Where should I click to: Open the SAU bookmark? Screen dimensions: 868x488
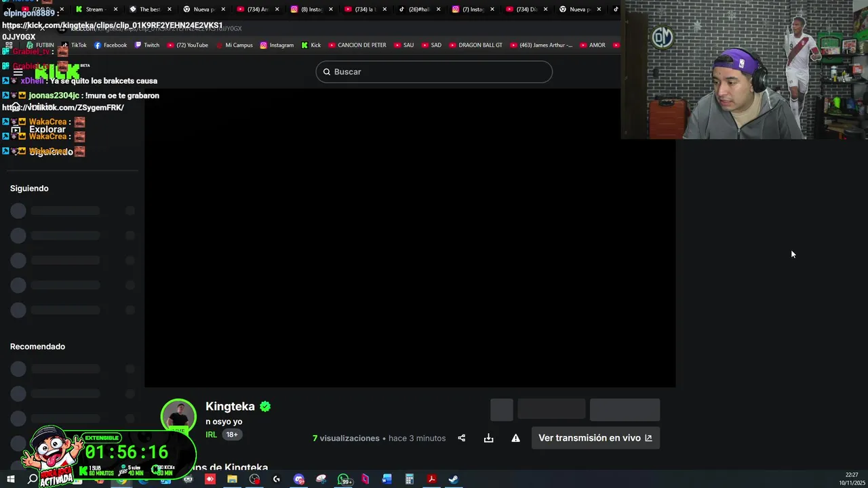pos(403,45)
